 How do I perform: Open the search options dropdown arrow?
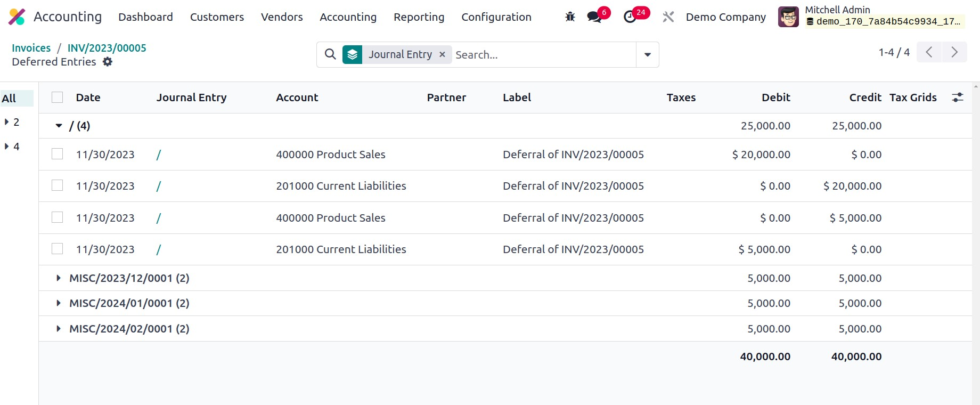(647, 54)
